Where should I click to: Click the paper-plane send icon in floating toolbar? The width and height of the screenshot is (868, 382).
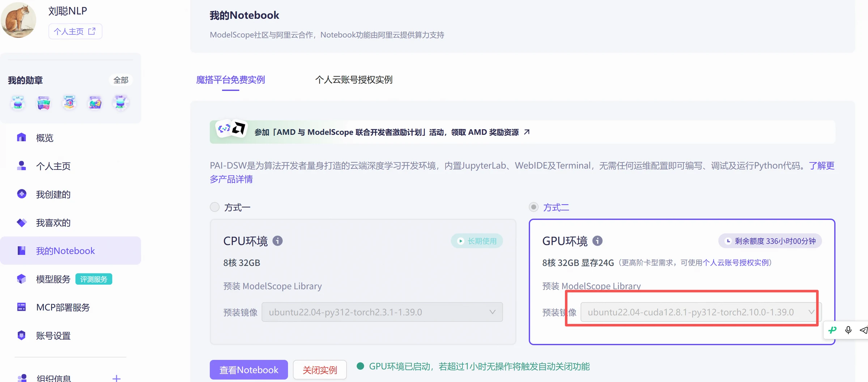coord(864,330)
